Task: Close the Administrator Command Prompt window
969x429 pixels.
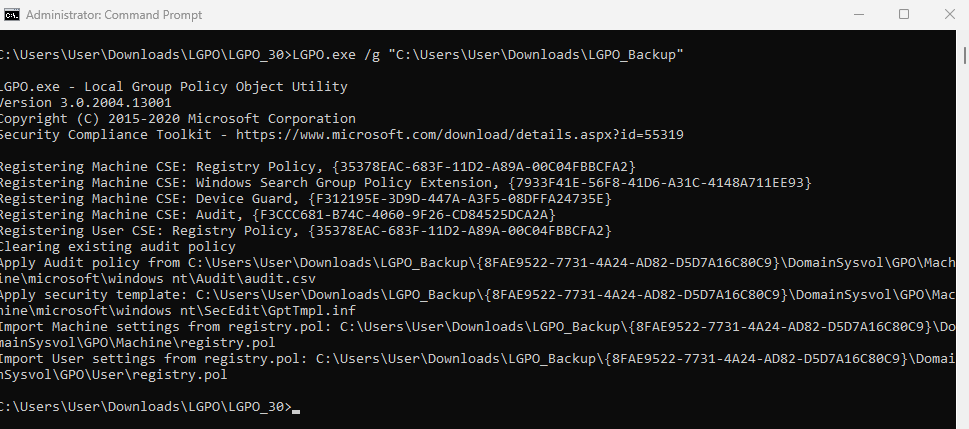Action: 948,14
